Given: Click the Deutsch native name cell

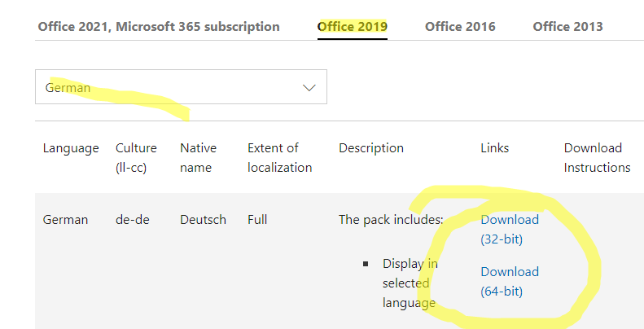Looking at the screenshot, I should (203, 219).
